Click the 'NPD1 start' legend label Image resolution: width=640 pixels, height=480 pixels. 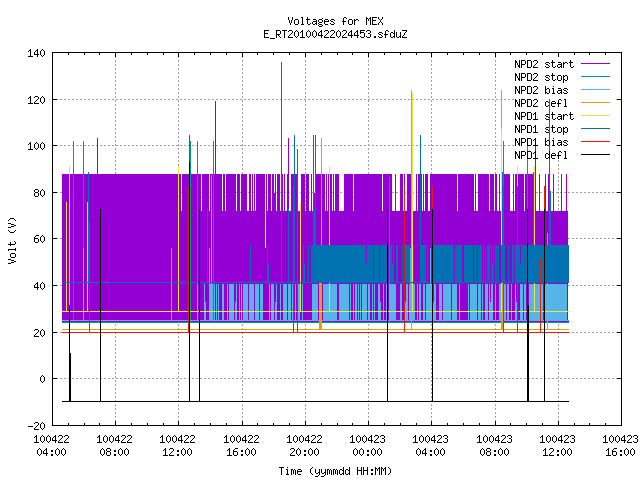(x=544, y=116)
